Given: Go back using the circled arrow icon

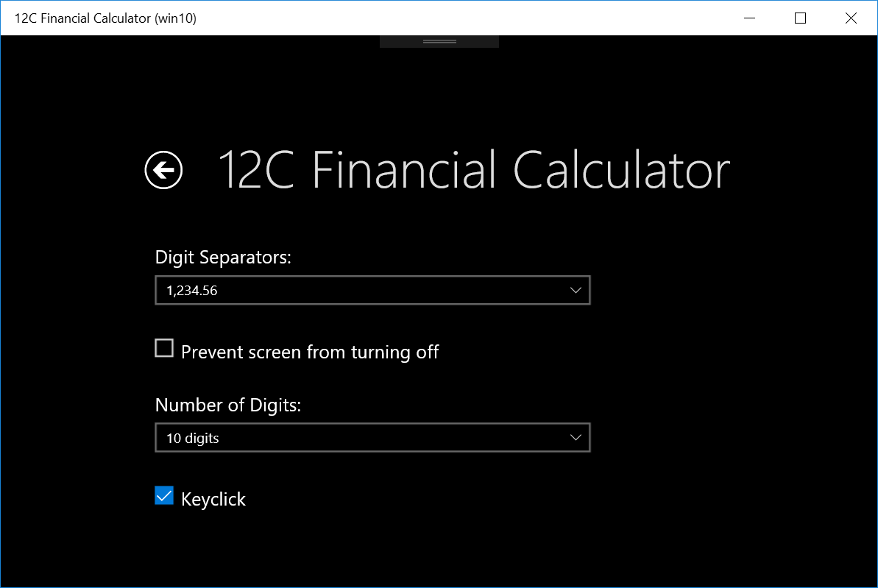Looking at the screenshot, I should 163,170.
